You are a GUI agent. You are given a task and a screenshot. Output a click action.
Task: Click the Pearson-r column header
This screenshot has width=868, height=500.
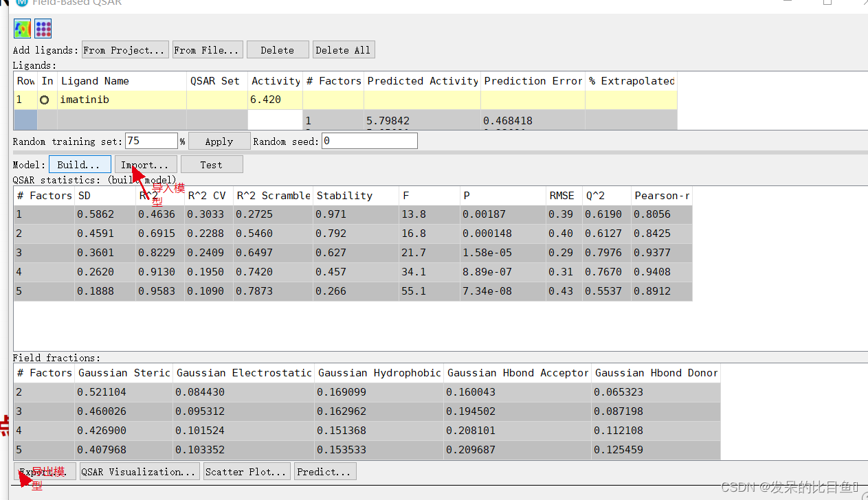coord(661,196)
